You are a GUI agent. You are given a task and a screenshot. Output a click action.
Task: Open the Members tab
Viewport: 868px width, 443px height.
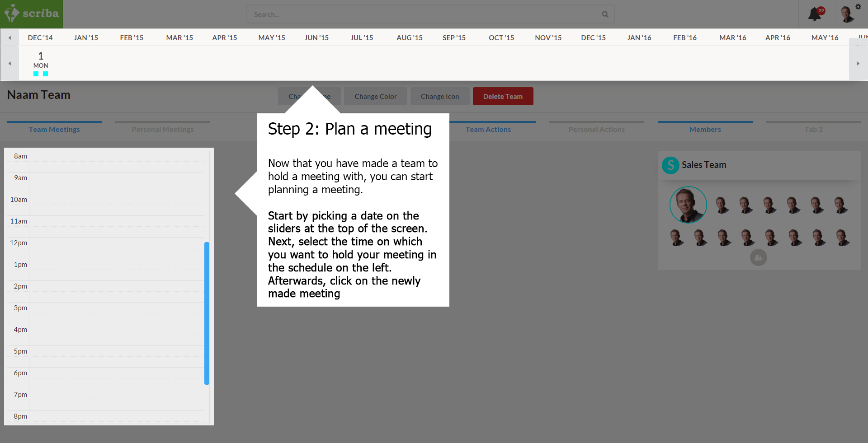click(x=705, y=129)
